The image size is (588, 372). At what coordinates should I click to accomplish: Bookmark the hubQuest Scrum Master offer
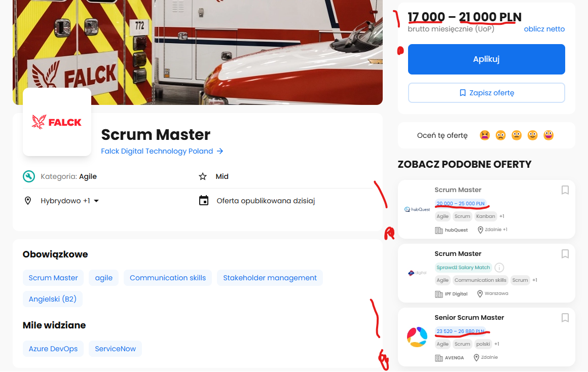(565, 190)
